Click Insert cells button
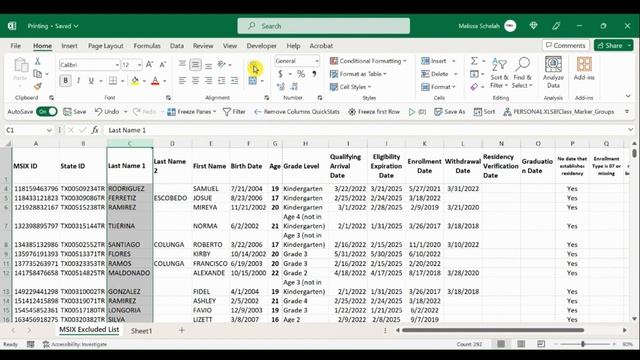640x360 pixels. click(434, 61)
